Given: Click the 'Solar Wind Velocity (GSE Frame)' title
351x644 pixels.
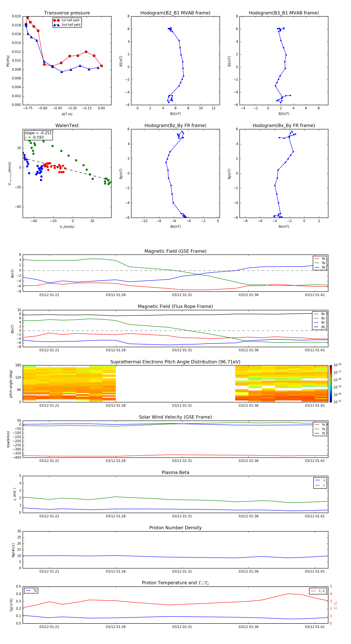Looking at the screenshot, I should [175, 417].
